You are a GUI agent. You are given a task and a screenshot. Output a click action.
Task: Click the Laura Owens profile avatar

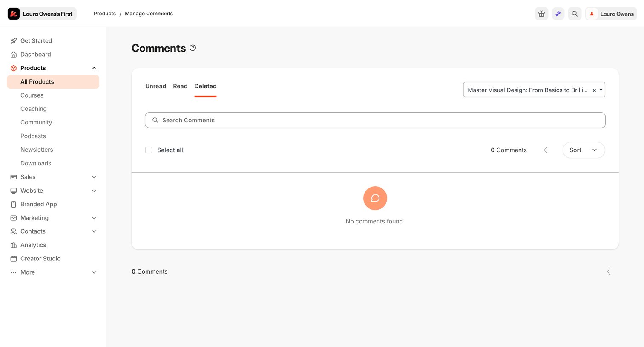point(592,14)
